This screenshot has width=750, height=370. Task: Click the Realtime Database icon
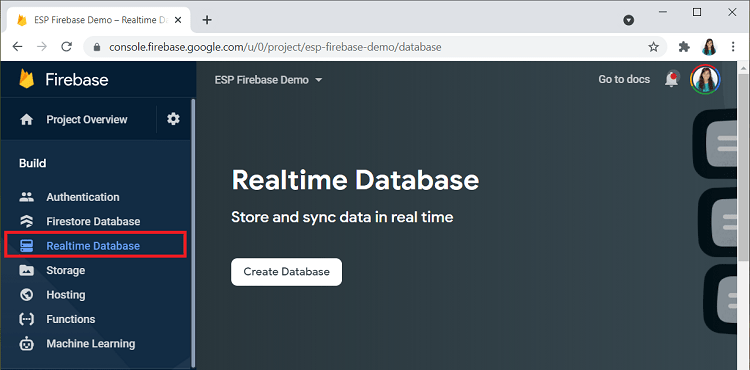click(x=27, y=246)
